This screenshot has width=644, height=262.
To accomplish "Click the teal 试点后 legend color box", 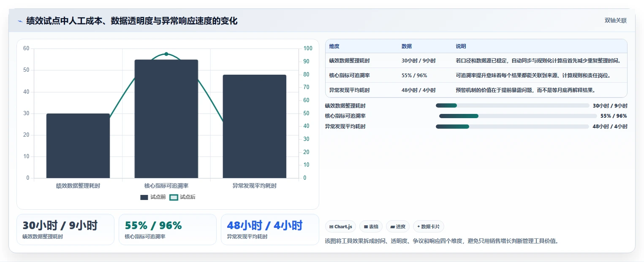I will click(174, 197).
